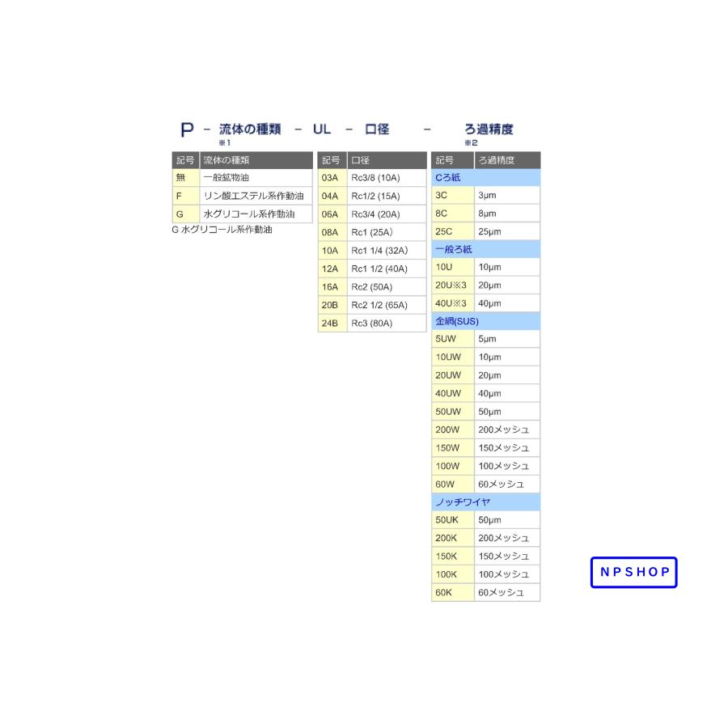Click the '200K' symbol cell
Image resolution: width=728 pixels, height=728 pixels.
tap(453, 538)
